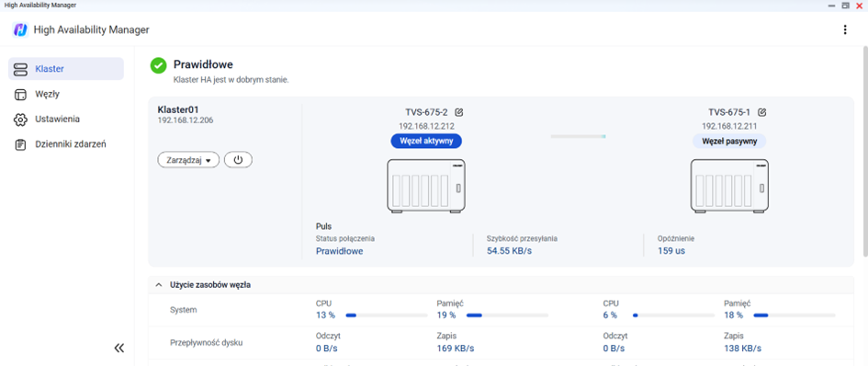868x366 pixels.
Task: Click the Klaster sidebar icon
Action: tap(20, 69)
